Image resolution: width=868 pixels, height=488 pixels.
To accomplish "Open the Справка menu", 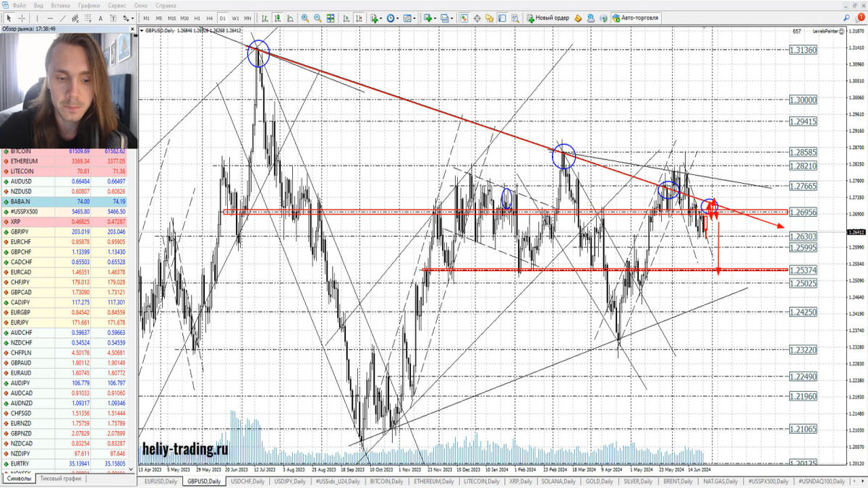I will coord(166,5).
